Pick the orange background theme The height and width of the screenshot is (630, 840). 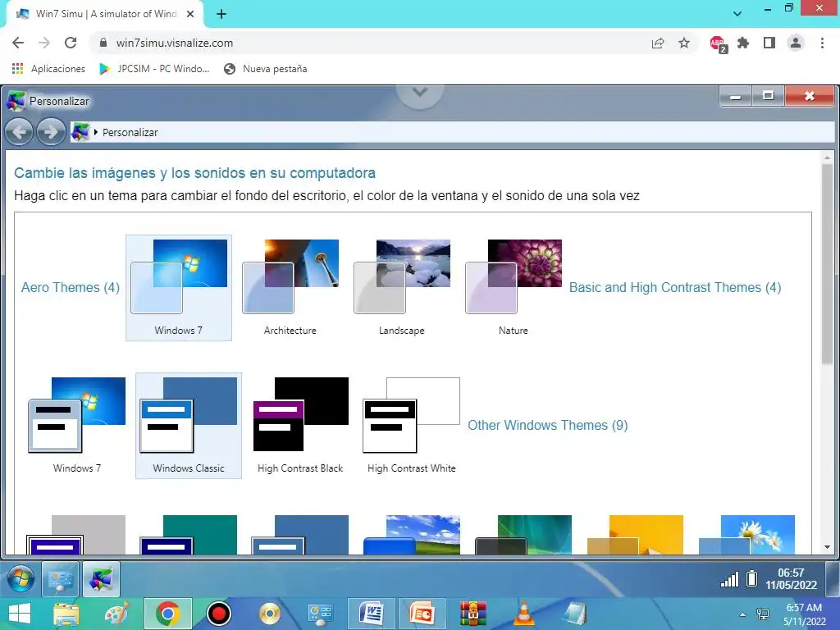635,535
